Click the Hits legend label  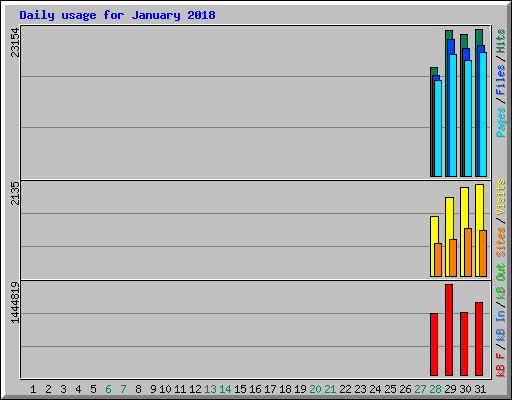pos(501,41)
